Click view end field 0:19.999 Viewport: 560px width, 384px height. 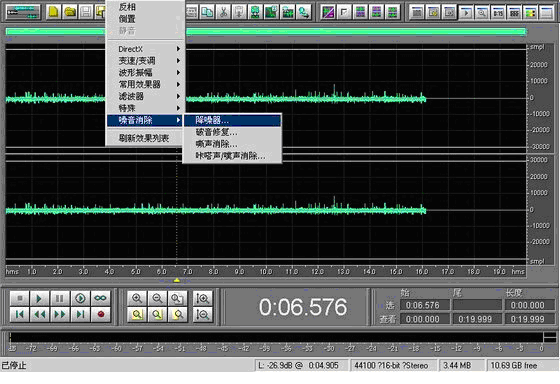click(477, 319)
